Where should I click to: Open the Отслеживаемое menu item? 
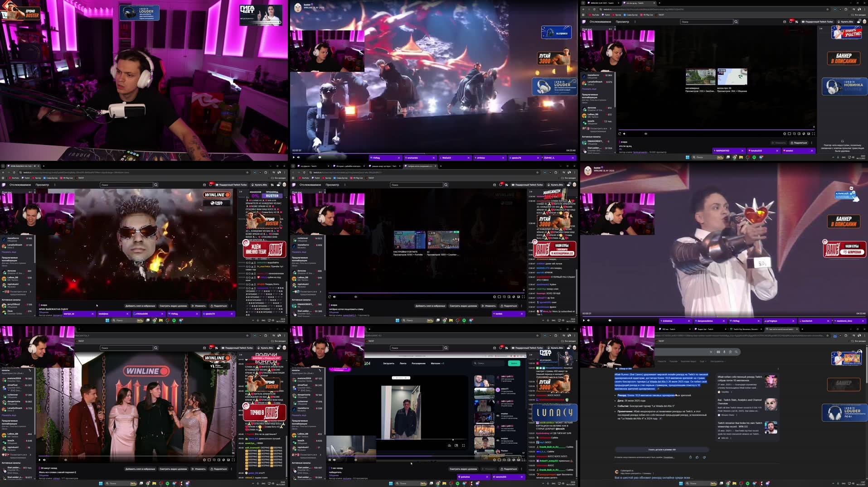(x=310, y=185)
